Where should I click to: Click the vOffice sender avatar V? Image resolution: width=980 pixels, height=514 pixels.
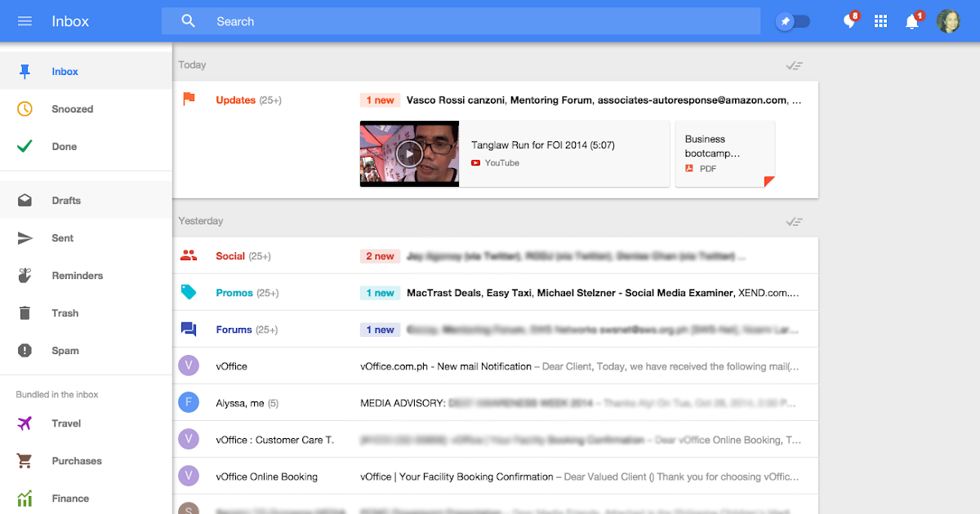tap(189, 366)
